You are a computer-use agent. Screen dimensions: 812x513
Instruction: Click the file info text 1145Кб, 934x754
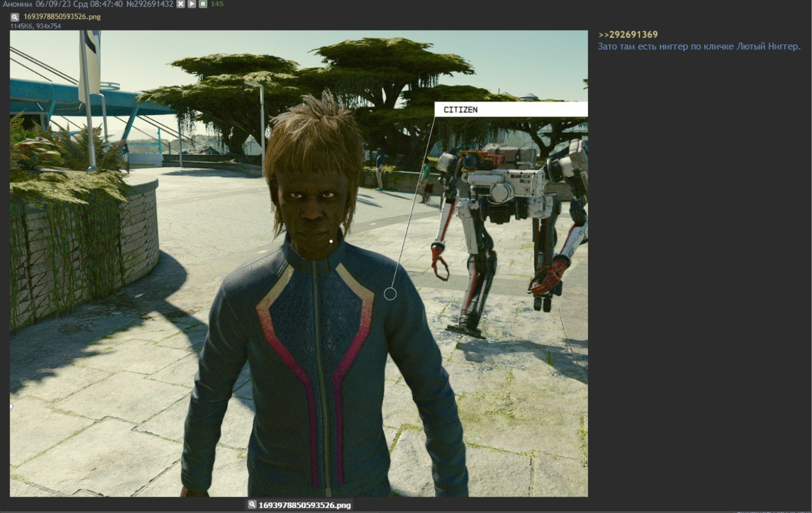coord(36,26)
